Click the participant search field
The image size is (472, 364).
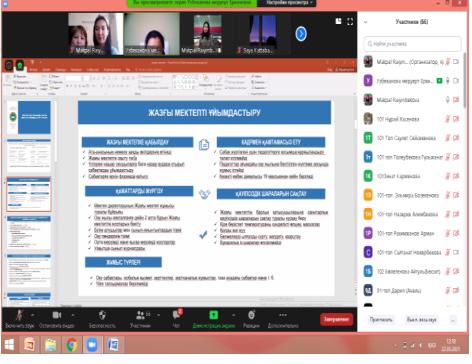[x=412, y=44]
